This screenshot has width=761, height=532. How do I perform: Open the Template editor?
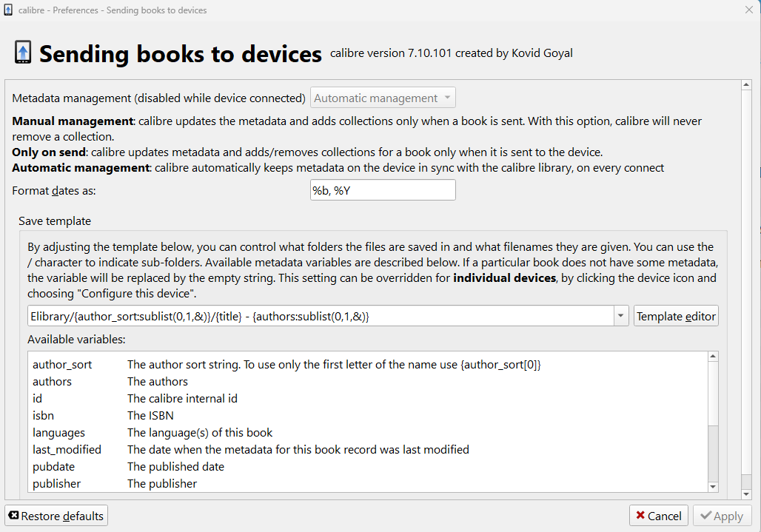(x=676, y=317)
